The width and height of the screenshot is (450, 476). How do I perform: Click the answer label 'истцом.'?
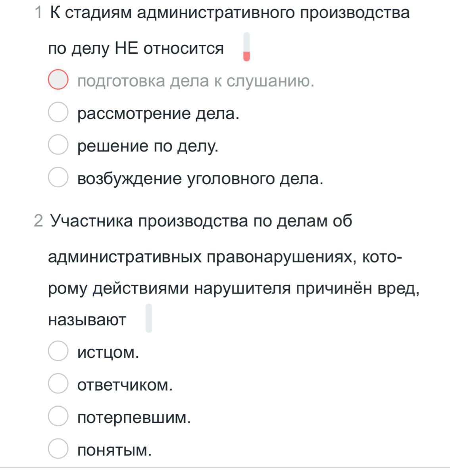pyautogui.click(x=108, y=353)
